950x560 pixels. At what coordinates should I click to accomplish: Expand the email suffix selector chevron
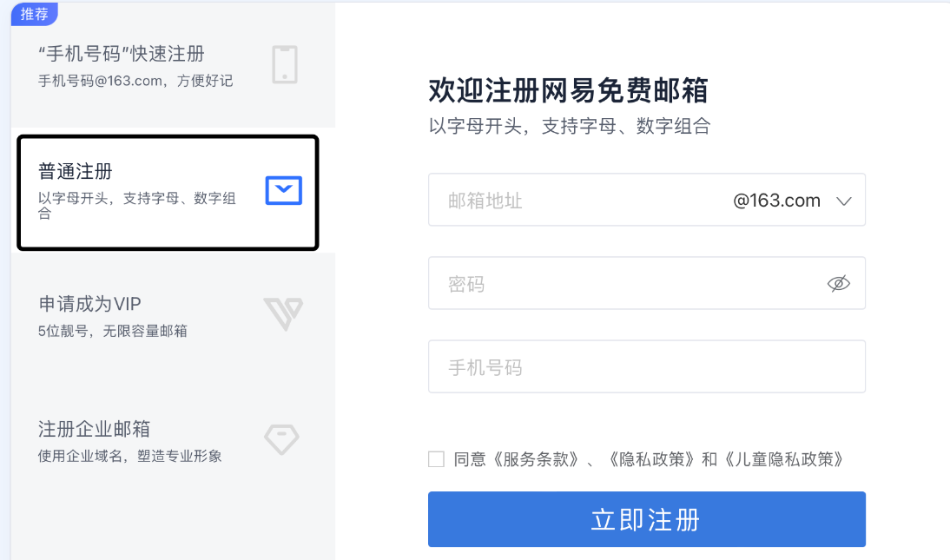click(x=842, y=200)
